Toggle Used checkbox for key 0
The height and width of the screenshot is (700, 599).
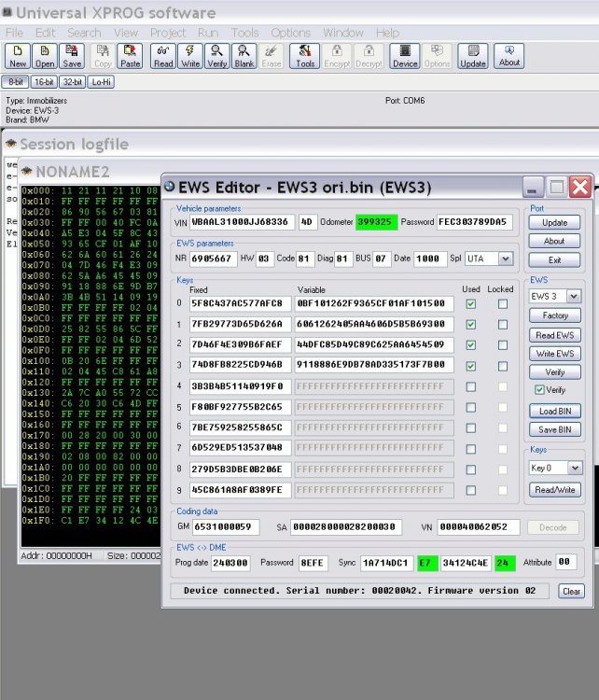coord(471,304)
